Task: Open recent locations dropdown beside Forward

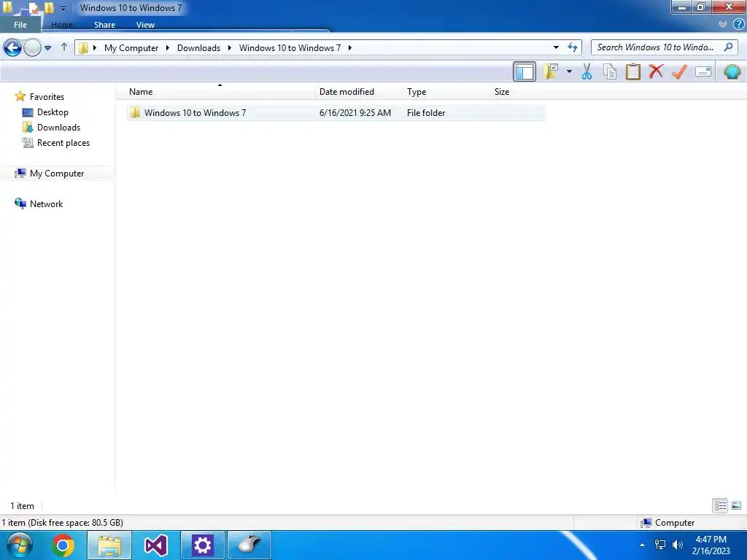Action: tap(47, 47)
